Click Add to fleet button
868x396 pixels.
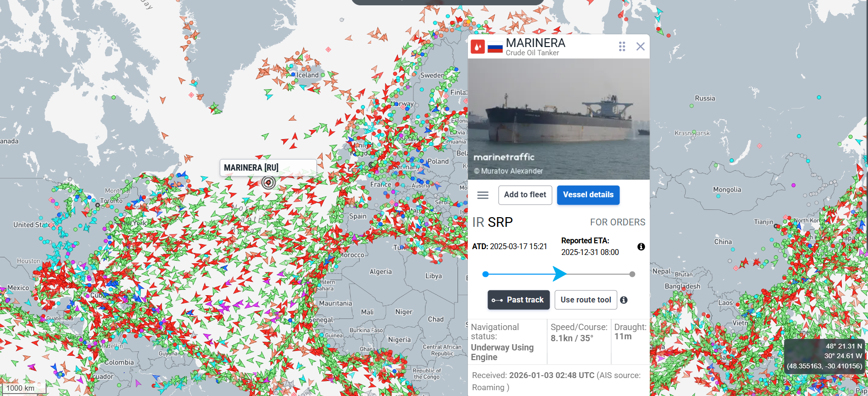coord(525,195)
